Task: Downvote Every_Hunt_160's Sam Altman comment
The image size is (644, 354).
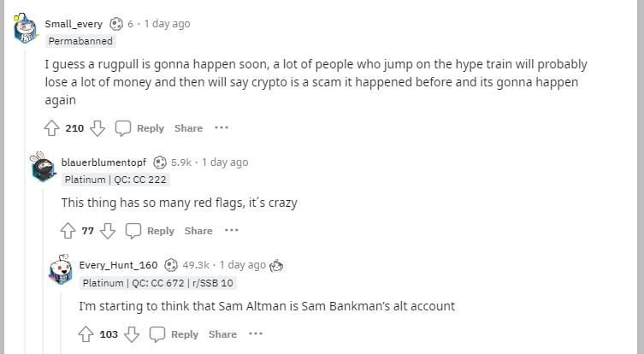Action: [x=132, y=334]
